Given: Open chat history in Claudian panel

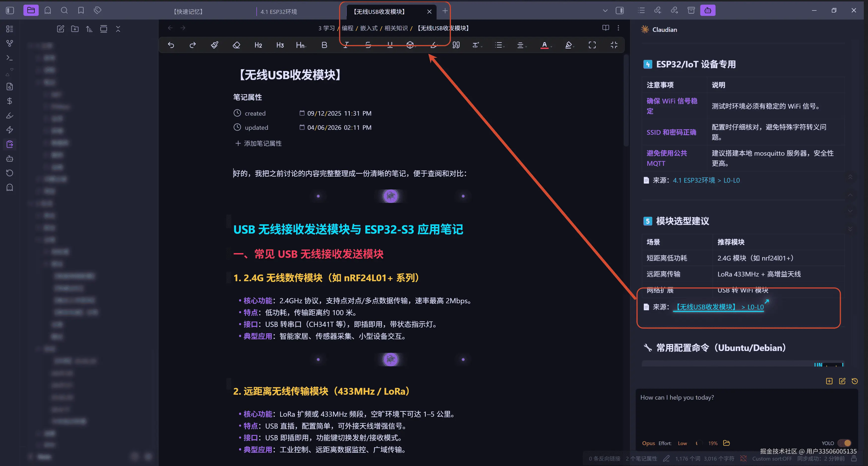Looking at the screenshot, I should click(x=855, y=381).
